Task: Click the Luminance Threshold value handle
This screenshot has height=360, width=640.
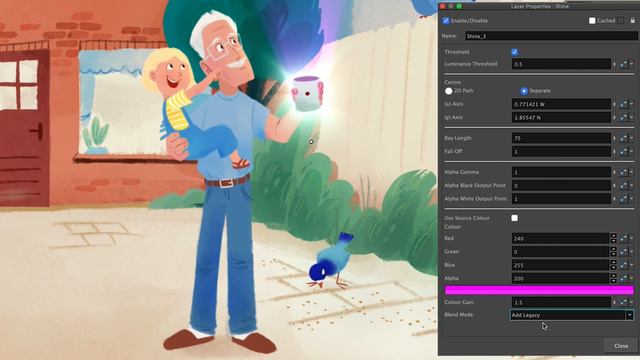Action: 614,64
